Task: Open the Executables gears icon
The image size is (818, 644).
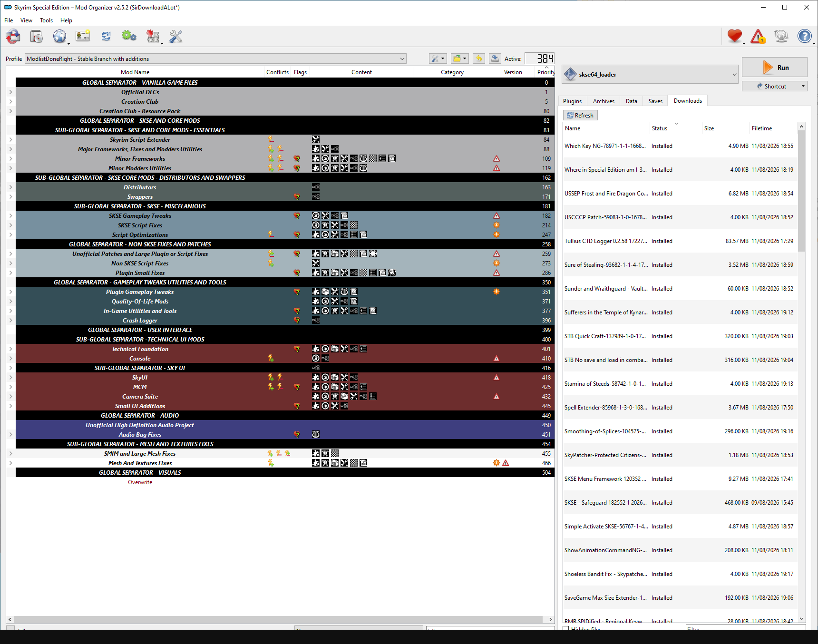Action: tap(129, 36)
